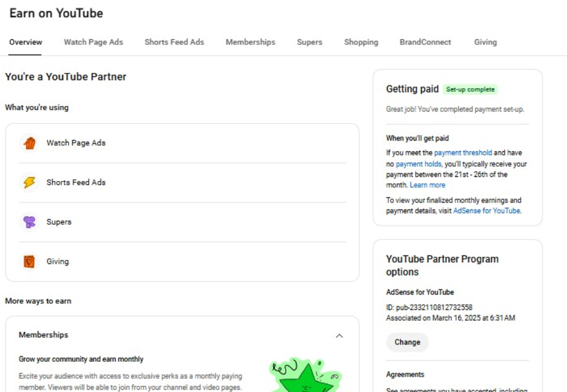Open the BrandConnect tab

pyautogui.click(x=425, y=42)
